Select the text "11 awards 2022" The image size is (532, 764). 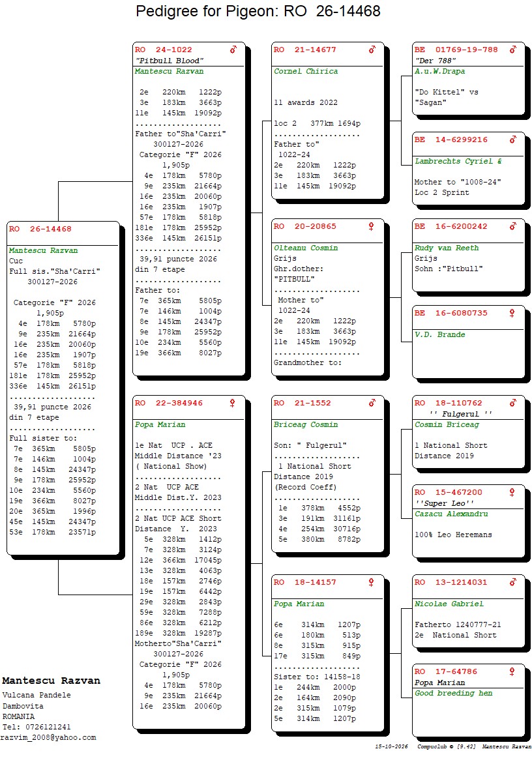point(306,103)
